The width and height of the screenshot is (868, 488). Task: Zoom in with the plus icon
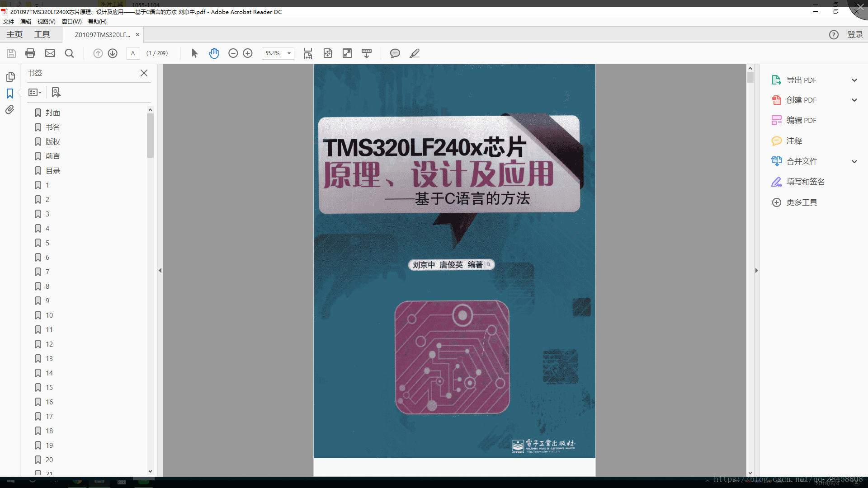click(248, 53)
